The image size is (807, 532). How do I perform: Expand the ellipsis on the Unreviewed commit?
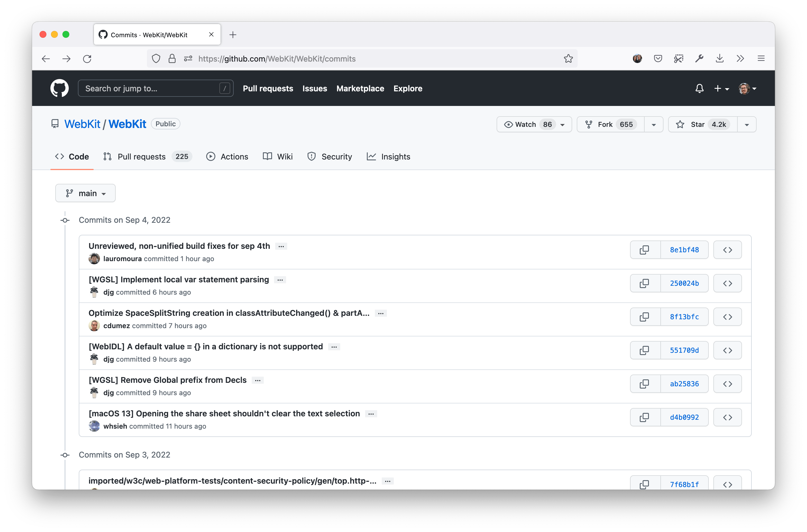pyautogui.click(x=281, y=246)
